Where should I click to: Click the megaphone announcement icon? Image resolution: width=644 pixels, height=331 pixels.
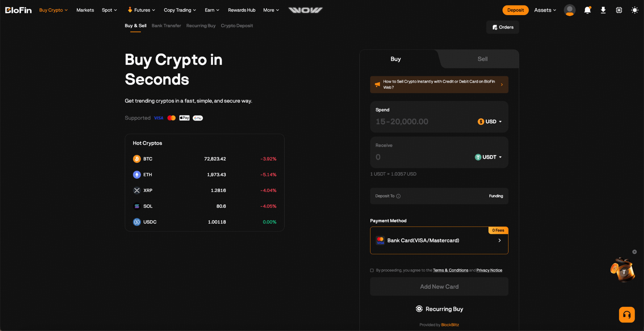click(377, 85)
